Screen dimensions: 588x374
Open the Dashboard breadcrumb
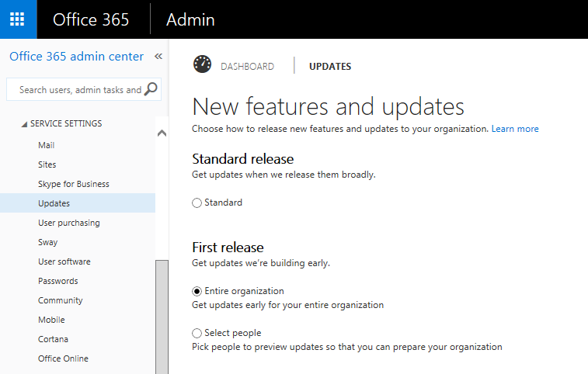pyautogui.click(x=247, y=67)
